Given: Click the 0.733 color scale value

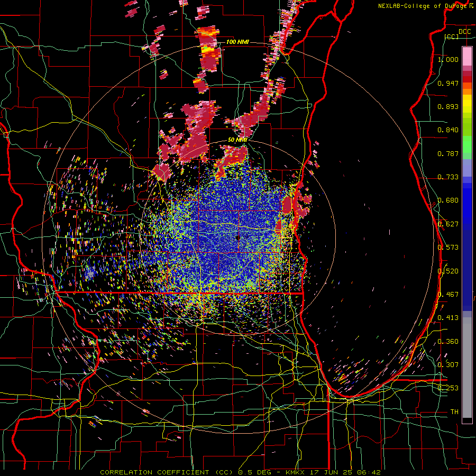Looking at the screenshot, I should pos(448,177).
